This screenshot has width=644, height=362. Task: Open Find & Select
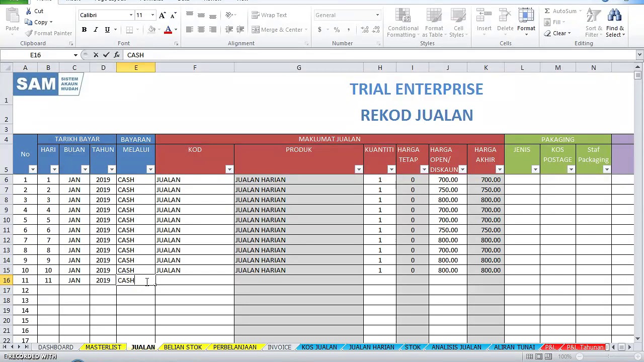coord(615,23)
